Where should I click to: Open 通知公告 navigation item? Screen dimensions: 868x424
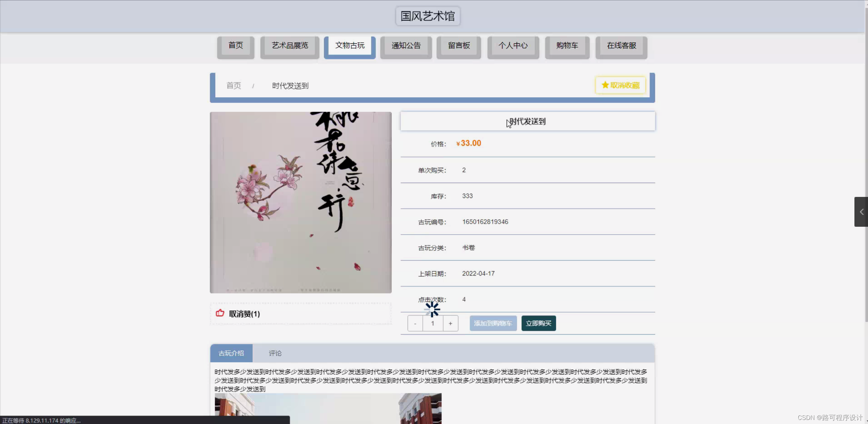pyautogui.click(x=406, y=46)
